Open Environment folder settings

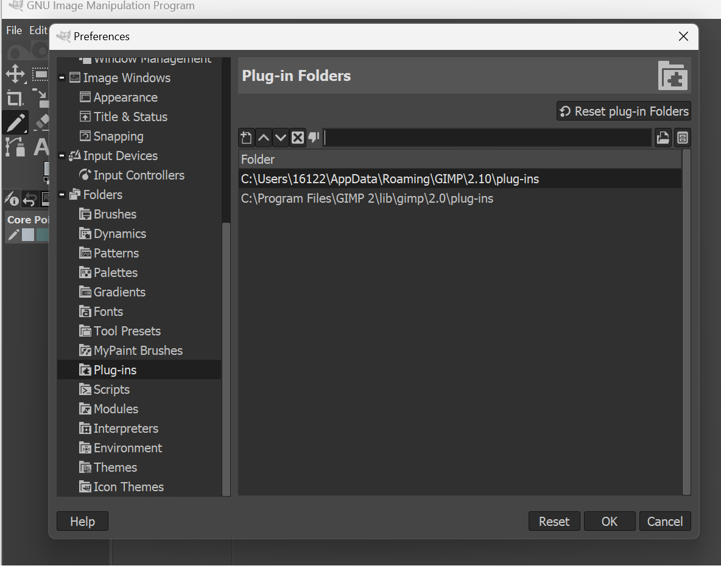click(128, 448)
